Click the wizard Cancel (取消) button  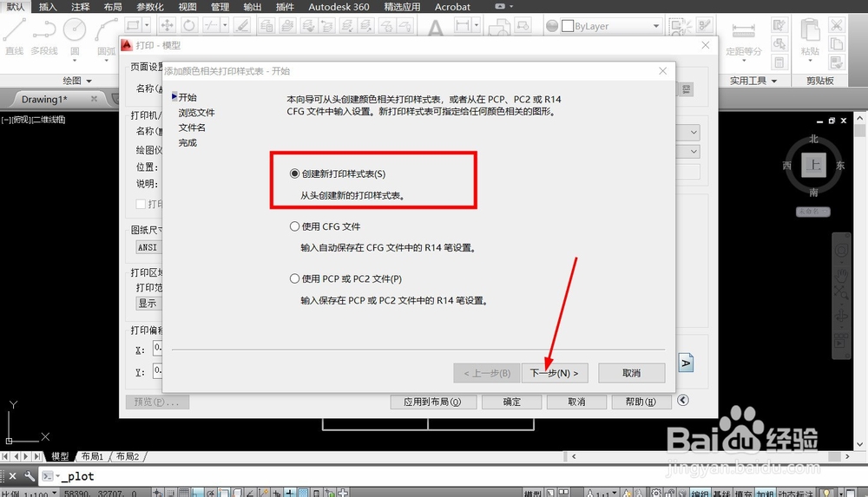[632, 373]
